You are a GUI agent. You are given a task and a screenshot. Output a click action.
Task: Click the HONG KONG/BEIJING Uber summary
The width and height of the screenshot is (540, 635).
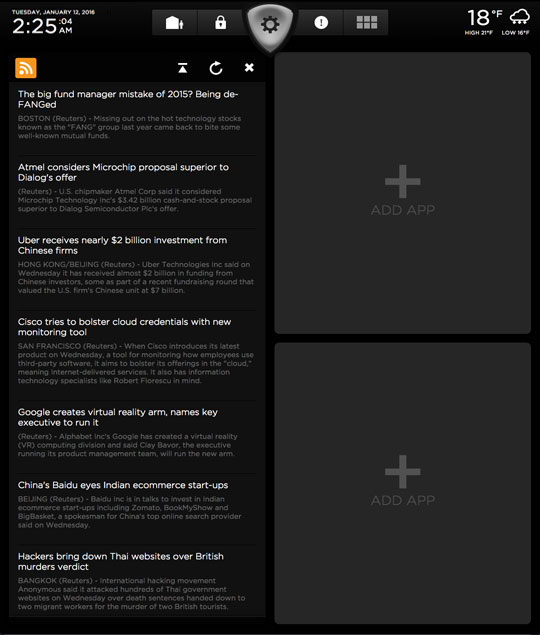point(136,277)
